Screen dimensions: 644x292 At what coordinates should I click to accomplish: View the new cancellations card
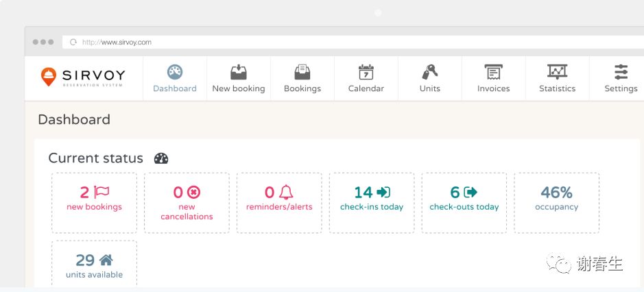click(x=187, y=202)
